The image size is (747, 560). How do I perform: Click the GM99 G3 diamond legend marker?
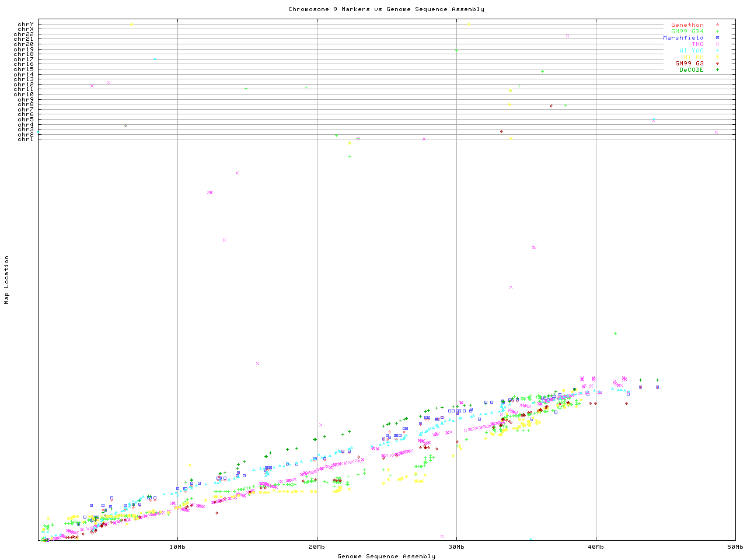[x=717, y=64]
